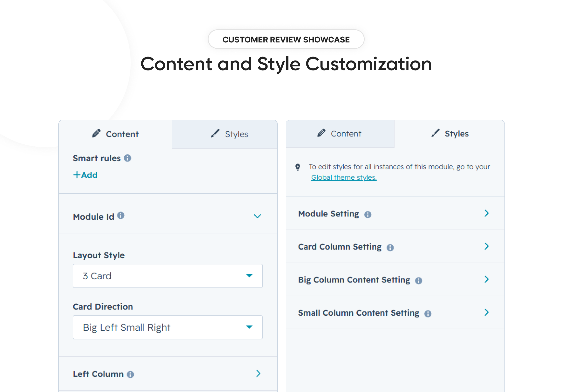Select the Styles tab in right panel
The height and width of the screenshot is (392, 572).
[449, 134]
